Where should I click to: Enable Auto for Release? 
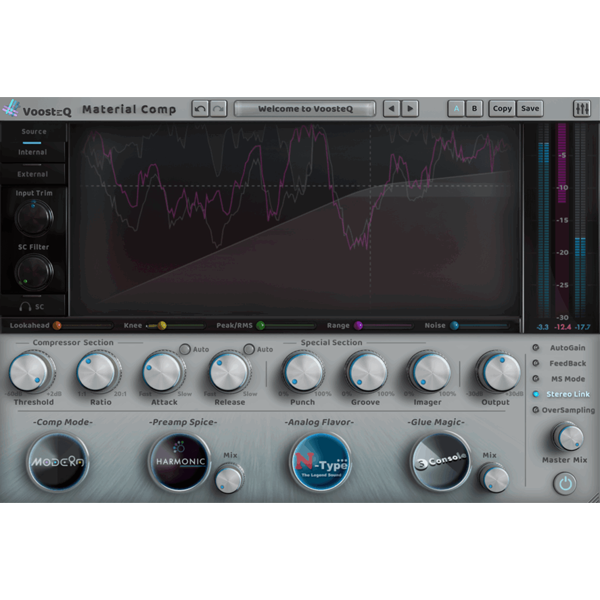pyautogui.click(x=249, y=349)
